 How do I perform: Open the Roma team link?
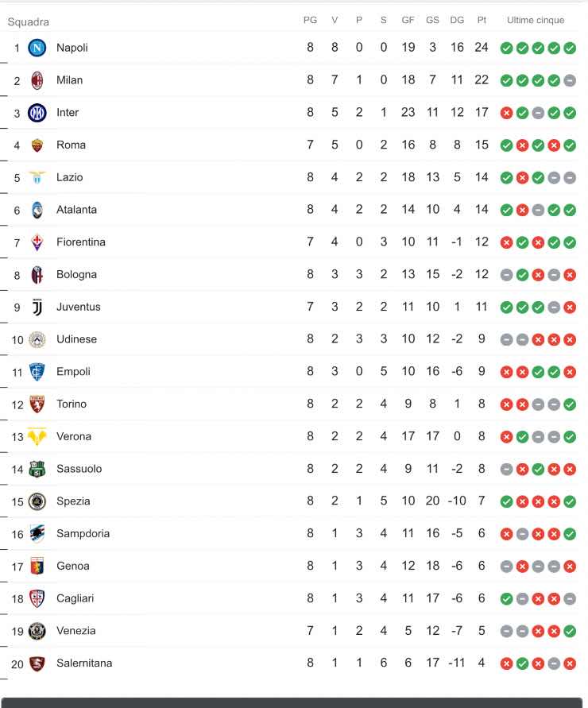tap(71, 145)
